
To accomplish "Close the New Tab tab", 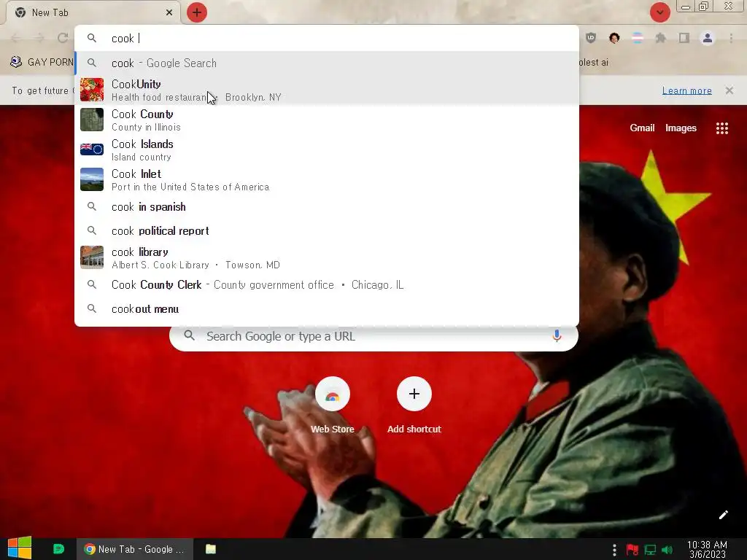I will pos(169,12).
